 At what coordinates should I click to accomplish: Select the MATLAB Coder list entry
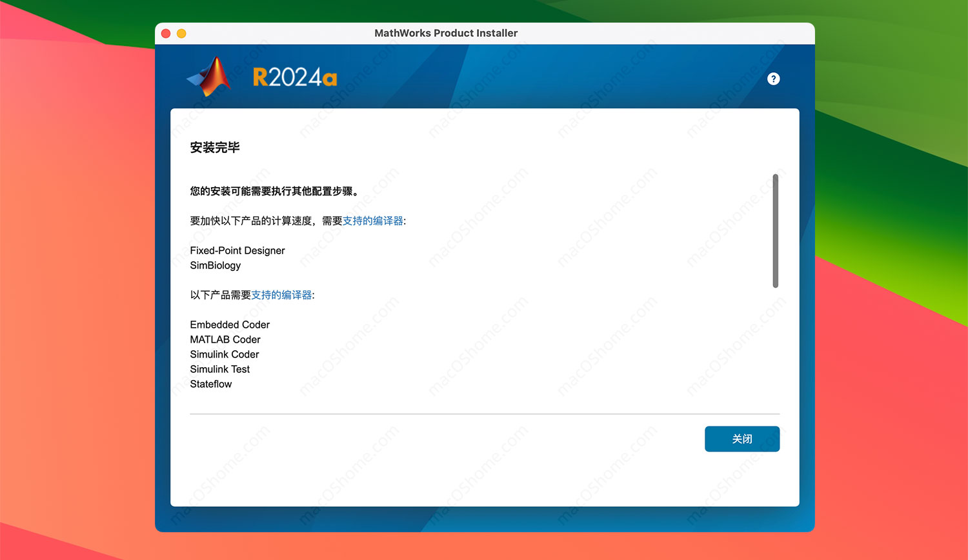point(225,339)
